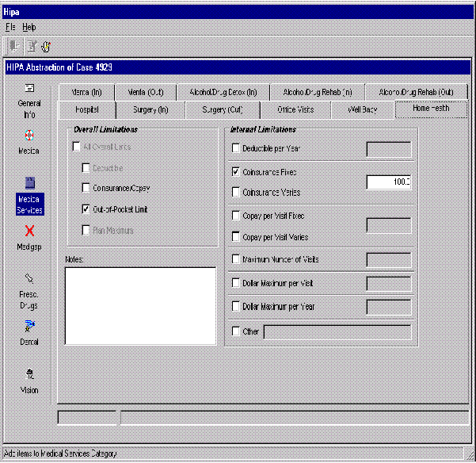Image resolution: width=476 pixels, height=463 pixels.
Task: Go to Prescription Drugs sidebar icon
Action: tap(29, 279)
